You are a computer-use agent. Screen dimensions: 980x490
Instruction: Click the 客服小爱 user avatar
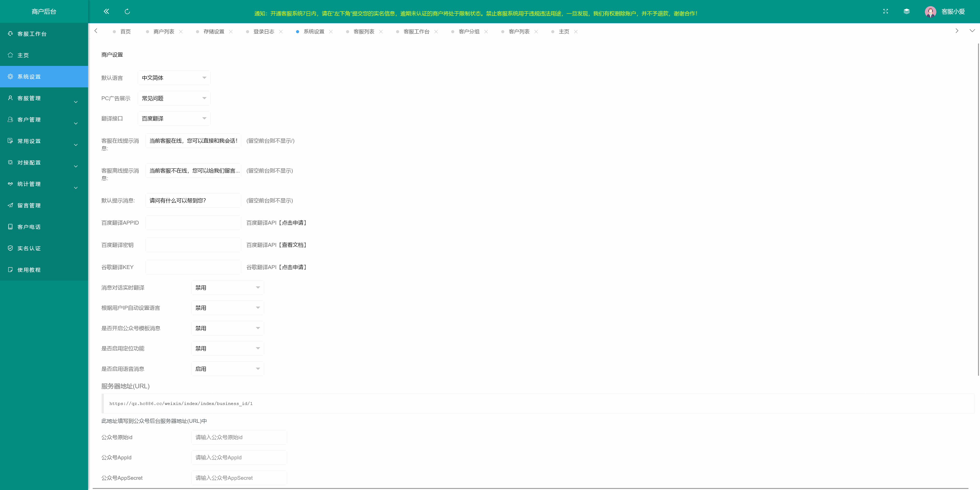point(930,12)
